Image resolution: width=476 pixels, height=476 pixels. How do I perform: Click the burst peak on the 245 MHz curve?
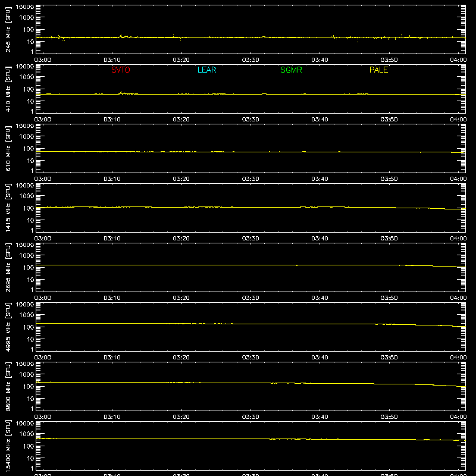(x=121, y=35)
